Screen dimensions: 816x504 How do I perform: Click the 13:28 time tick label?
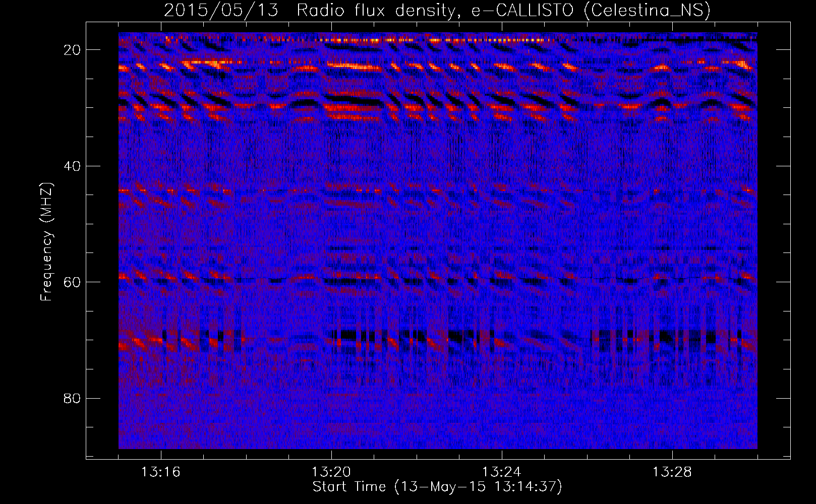click(672, 472)
